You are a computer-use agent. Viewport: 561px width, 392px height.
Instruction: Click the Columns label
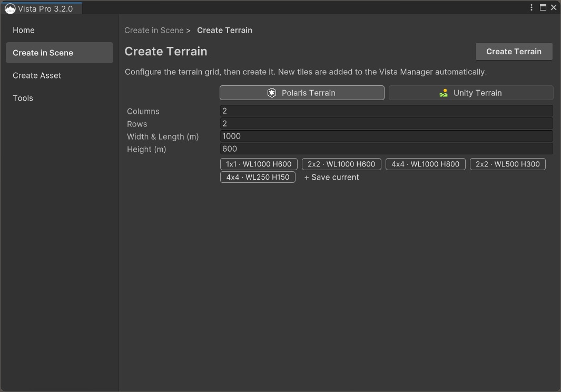pos(143,111)
